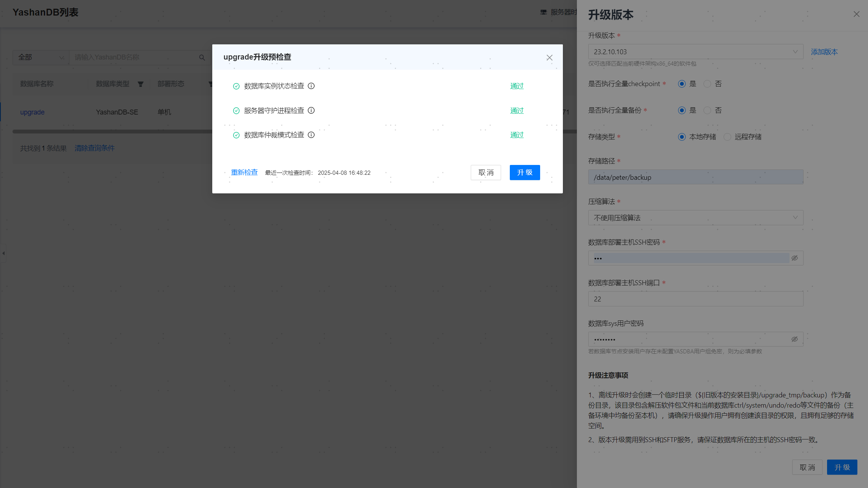Click info icon beside 服务器守护进程检查
The width and height of the screenshot is (868, 488).
[311, 110]
